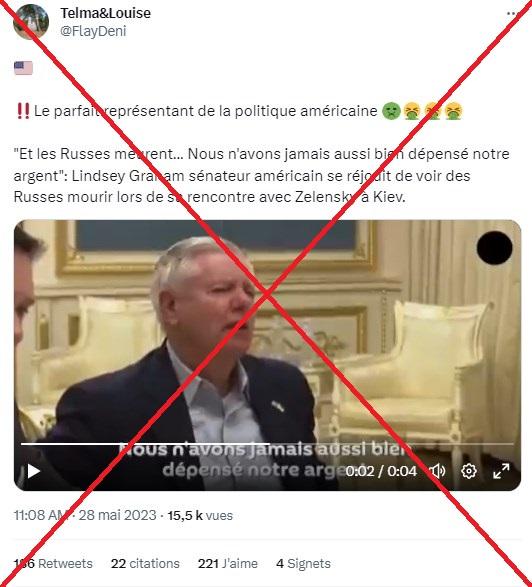Mute the video with the speaker icon
This screenshot has width=532, height=587.
pos(437,471)
